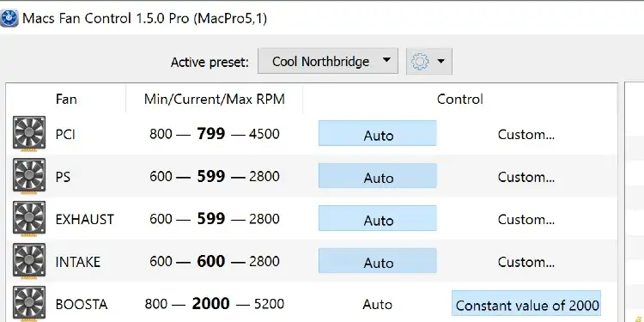Click the Control column header
This screenshot has width=644, height=322.
click(460, 99)
